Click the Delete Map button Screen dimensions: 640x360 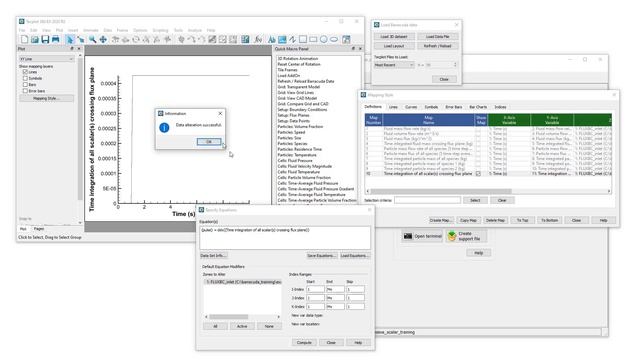(x=495, y=220)
